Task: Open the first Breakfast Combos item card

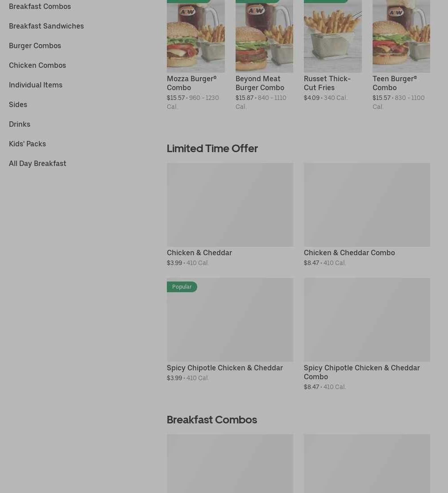Action: (x=230, y=464)
